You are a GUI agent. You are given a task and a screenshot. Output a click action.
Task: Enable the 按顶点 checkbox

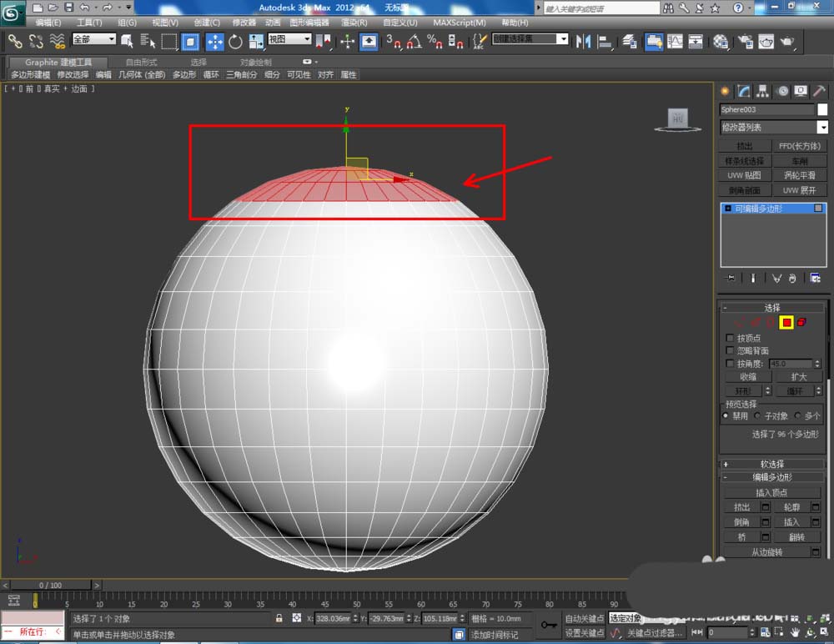click(x=729, y=338)
